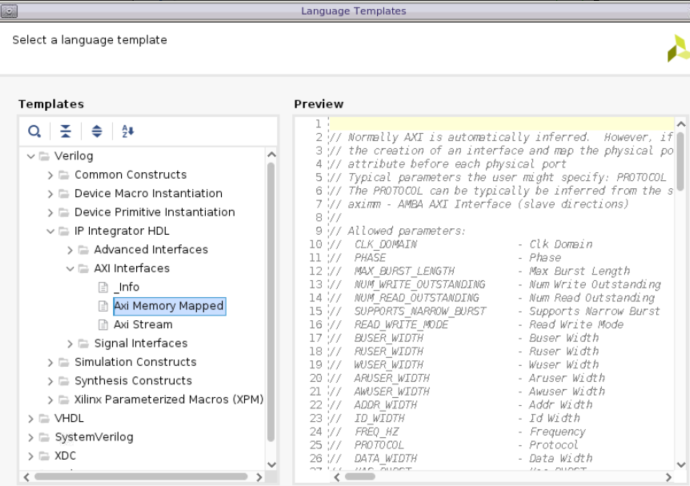The height and width of the screenshot is (486, 690).
Task: Click the SystemVerilog folder icon
Action: (44, 437)
